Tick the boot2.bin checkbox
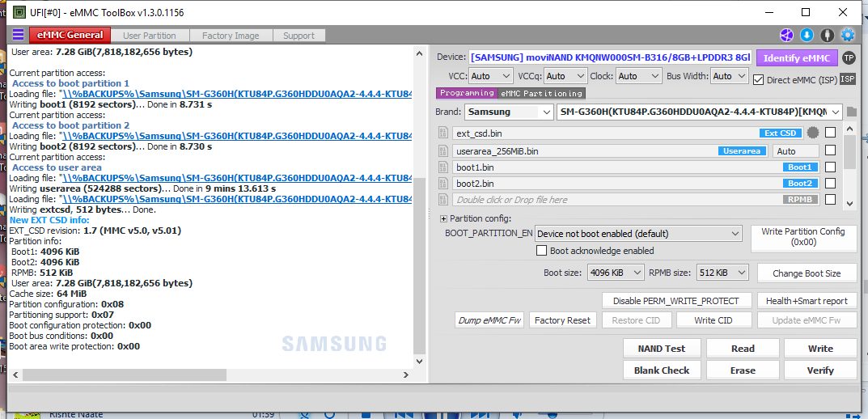 click(830, 183)
